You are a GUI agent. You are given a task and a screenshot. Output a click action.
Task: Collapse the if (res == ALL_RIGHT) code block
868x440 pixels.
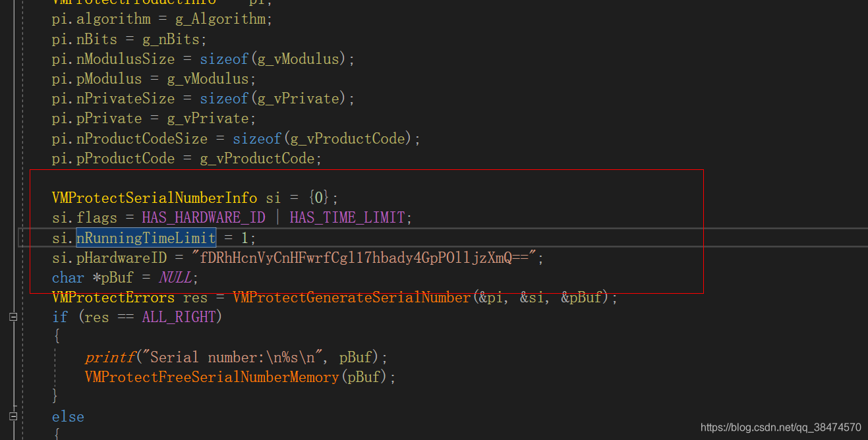(x=12, y=316)
